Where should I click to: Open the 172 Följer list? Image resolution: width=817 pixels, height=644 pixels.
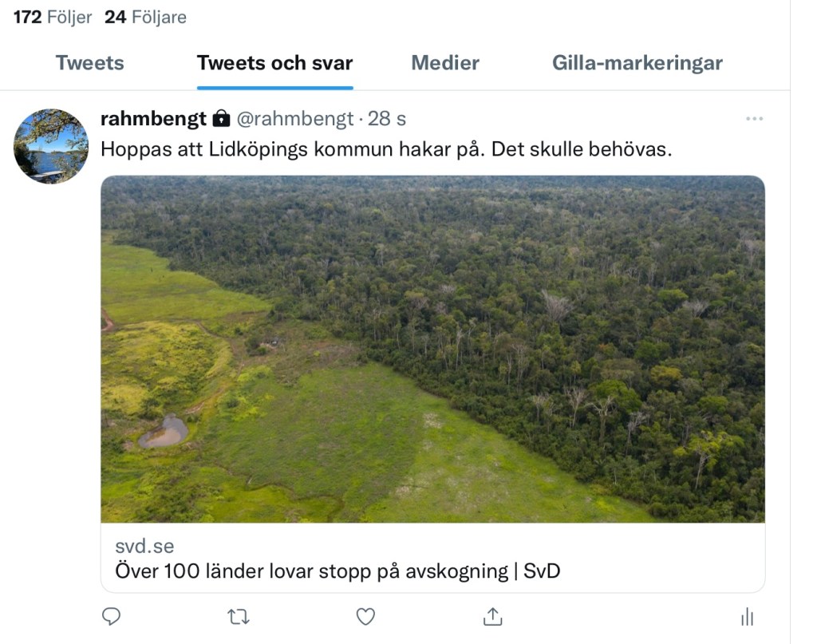(x=53, y=17)
